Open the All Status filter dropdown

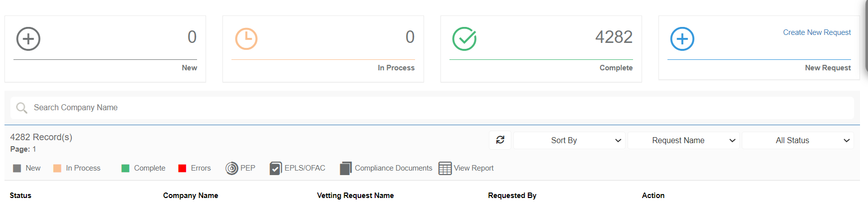coord(798,141)
